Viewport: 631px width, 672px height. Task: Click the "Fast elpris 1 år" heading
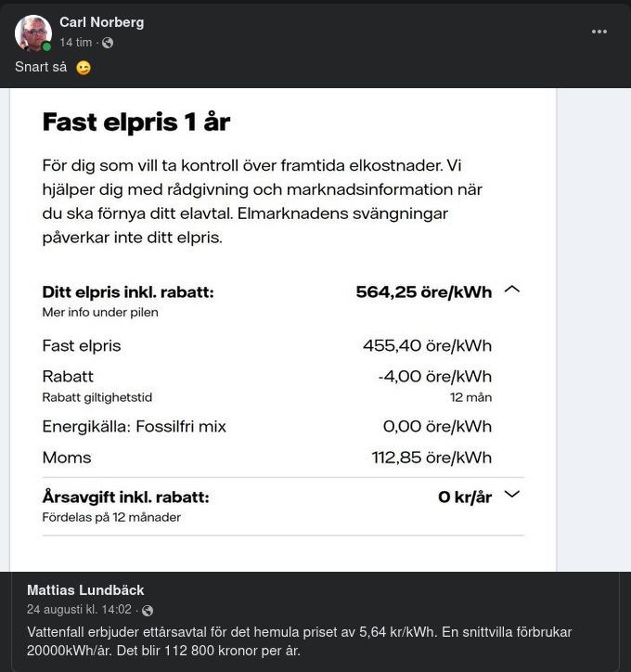pos(136,123)
